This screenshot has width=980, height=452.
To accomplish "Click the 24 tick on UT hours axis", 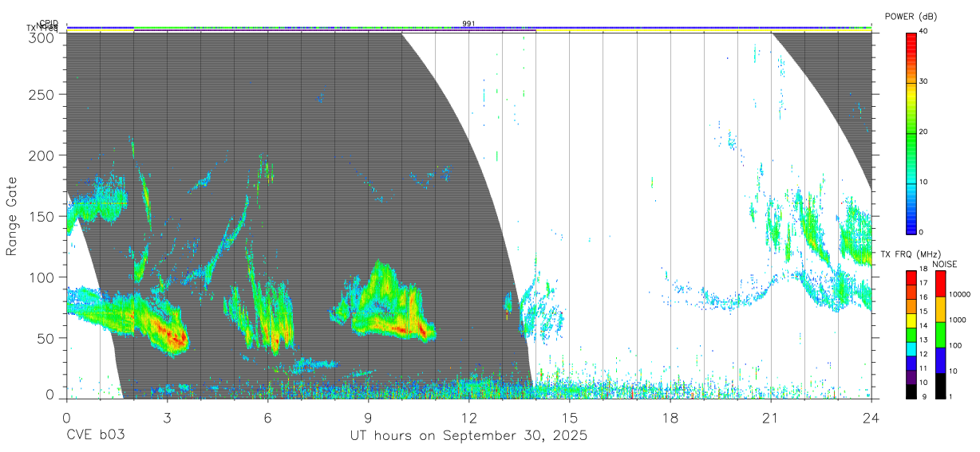I will point(871,417).
